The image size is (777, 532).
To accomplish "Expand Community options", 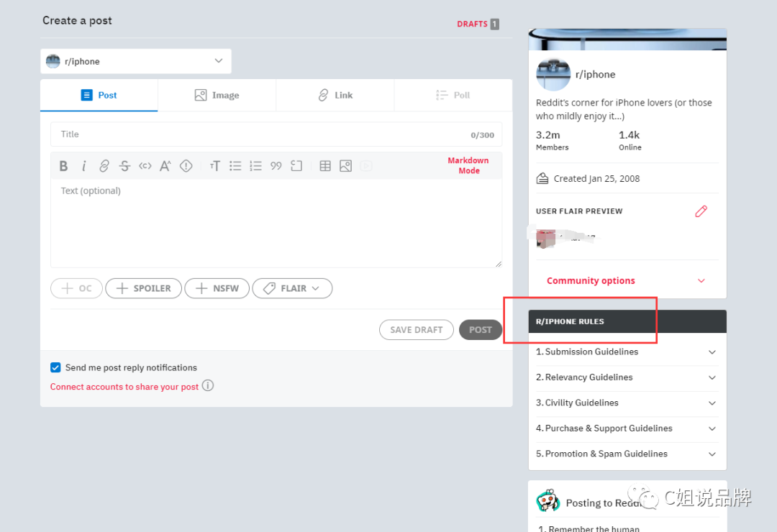I will tap(627, 280).
